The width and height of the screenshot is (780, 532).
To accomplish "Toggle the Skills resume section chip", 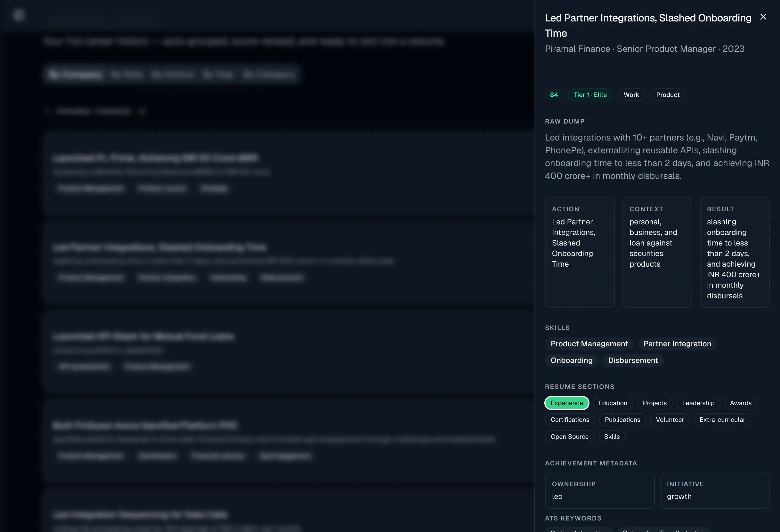I will tap(612, 437).
